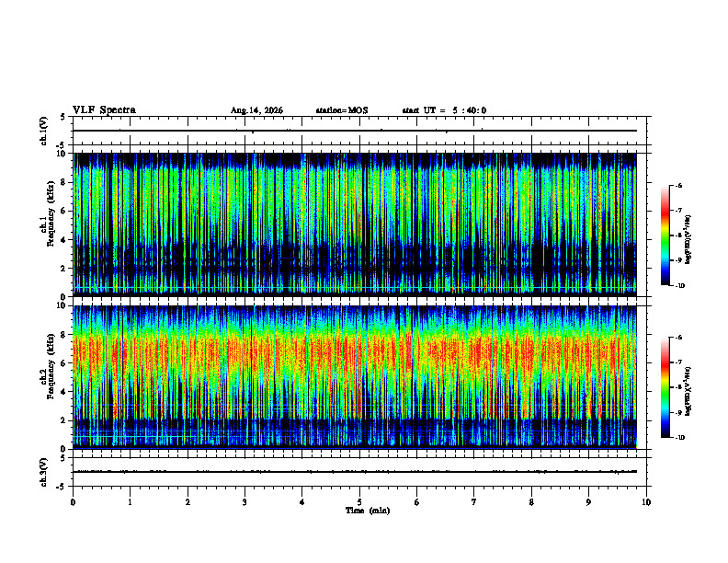728x563 pixels.
Task: Click time axis tick label "3"
Action: (x=245, y=502)
